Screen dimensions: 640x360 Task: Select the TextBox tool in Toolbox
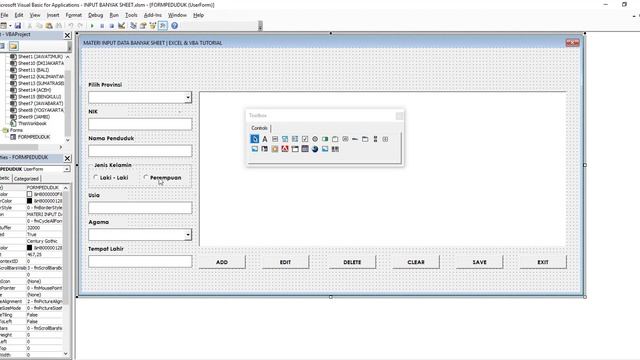pyautogui.click(x=275, y=139)
